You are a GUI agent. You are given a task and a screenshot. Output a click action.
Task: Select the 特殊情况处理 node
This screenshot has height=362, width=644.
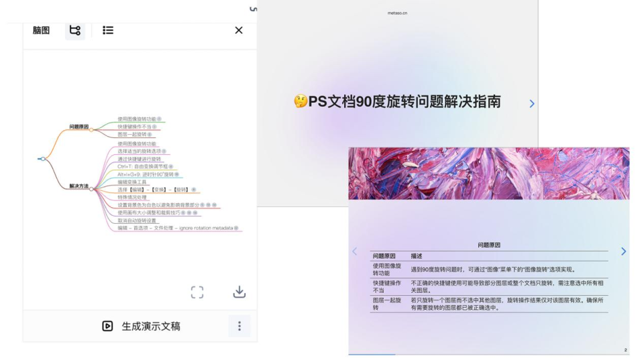tap(132, 197)
